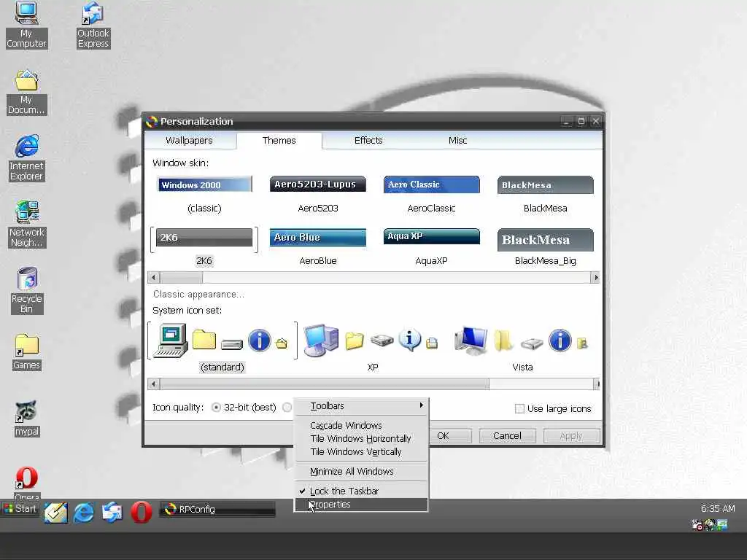Switch to the Misc tab
Screen dimensions: 747x560
pos(457,141)
